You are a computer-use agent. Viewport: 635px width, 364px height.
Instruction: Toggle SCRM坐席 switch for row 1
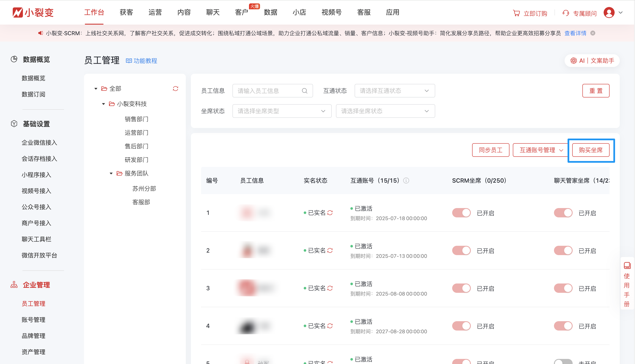461,213
